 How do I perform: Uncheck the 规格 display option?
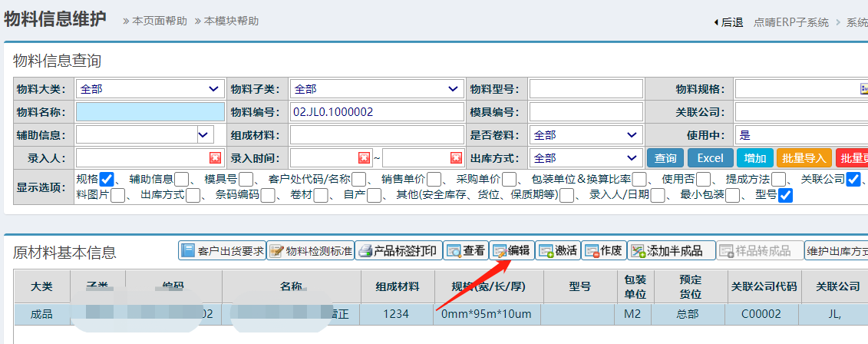107,179
